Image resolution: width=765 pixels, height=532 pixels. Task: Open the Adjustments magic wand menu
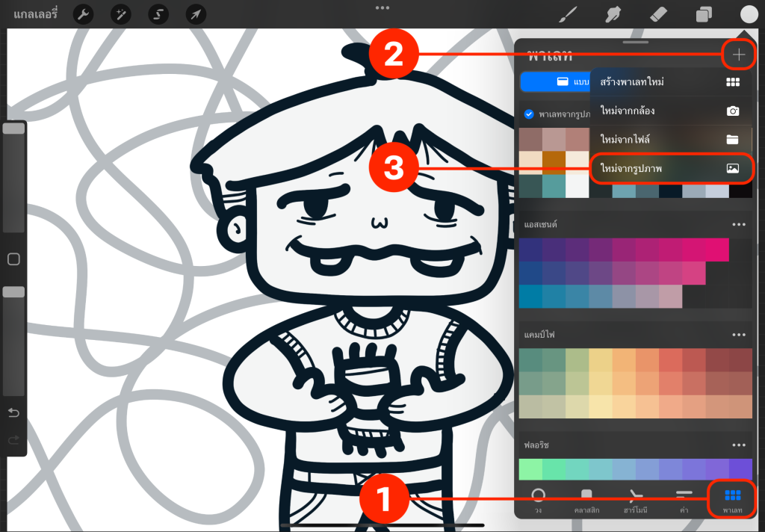click(120, 13)
